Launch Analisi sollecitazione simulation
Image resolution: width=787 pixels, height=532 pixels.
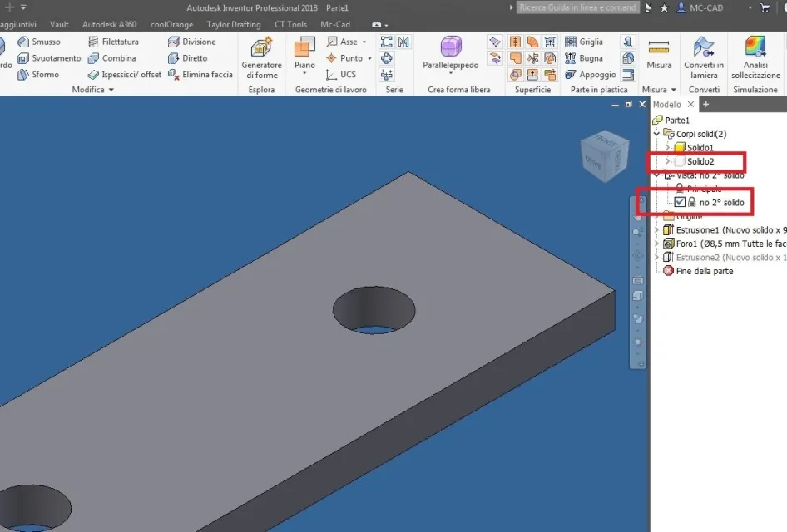pos(755,57)
